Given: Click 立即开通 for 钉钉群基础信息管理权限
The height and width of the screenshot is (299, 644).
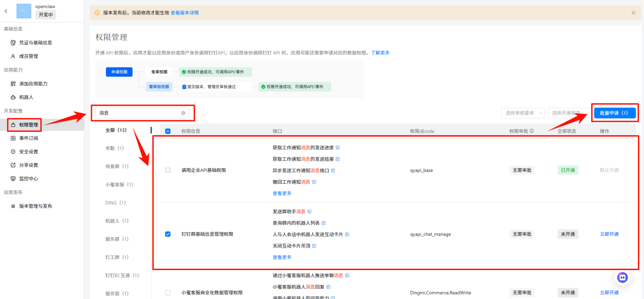Looking at the screenshot, I should (x=609, y=234).
